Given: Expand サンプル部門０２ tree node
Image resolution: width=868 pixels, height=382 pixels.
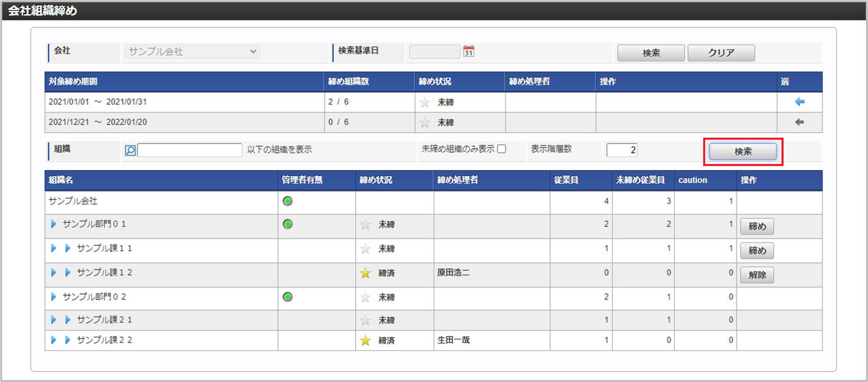Looking at the screenshot, I should 54,297.
